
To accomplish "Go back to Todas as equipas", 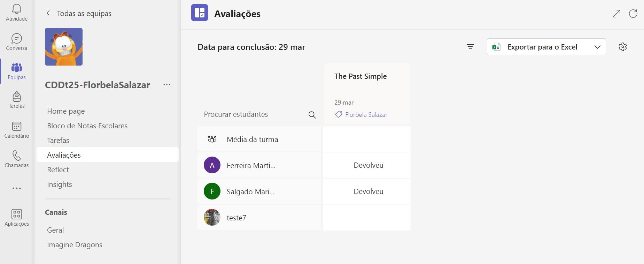I will (x=79, y=13).
